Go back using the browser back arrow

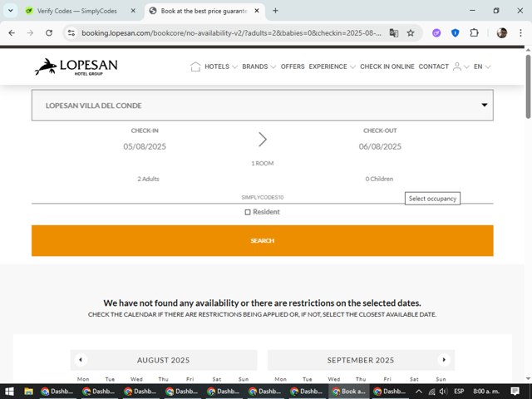(x=12, y=33)
